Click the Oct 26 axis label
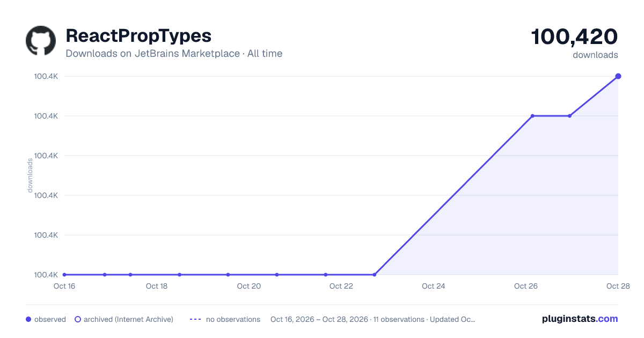The image size is (644, 338). pos(525,286)
